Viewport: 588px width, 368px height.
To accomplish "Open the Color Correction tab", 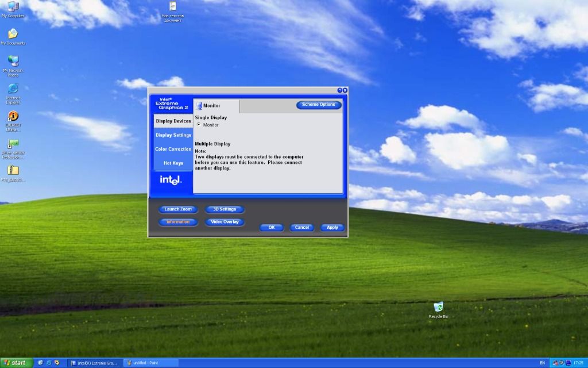I will click(x=173, y=149).
